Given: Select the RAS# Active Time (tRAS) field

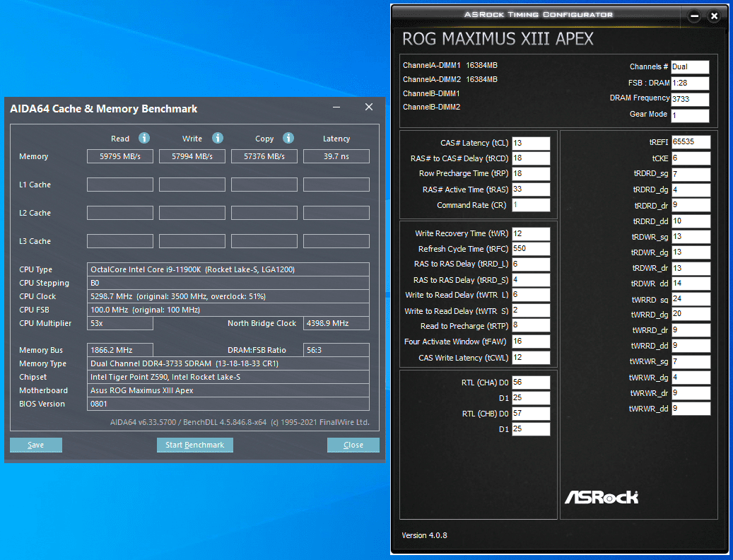Looking at the screenshot, I should pos(531,189).
